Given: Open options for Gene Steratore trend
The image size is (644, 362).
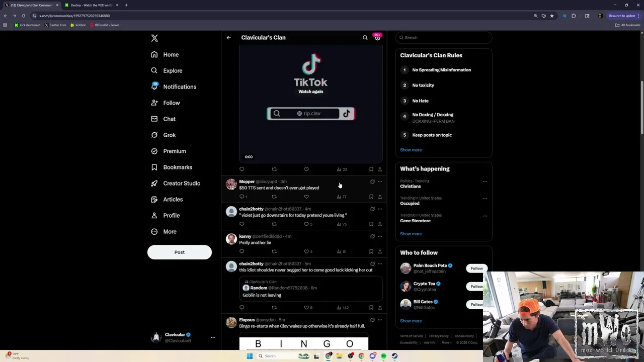Looking at the screenshot, I should [485, 216].
